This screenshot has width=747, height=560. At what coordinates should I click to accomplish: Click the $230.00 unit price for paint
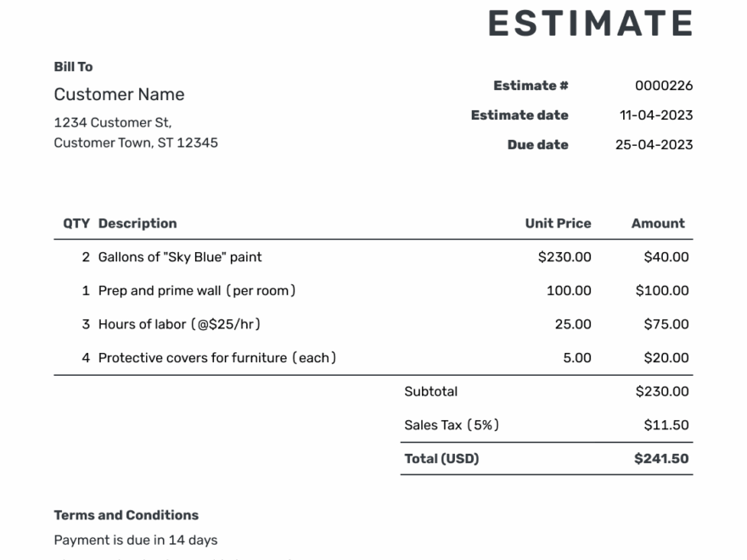(564, 257)
